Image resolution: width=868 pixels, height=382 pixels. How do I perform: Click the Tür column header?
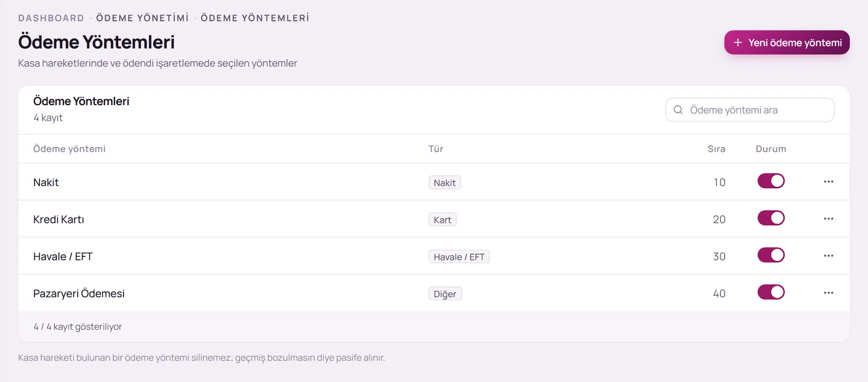[436, 149]
